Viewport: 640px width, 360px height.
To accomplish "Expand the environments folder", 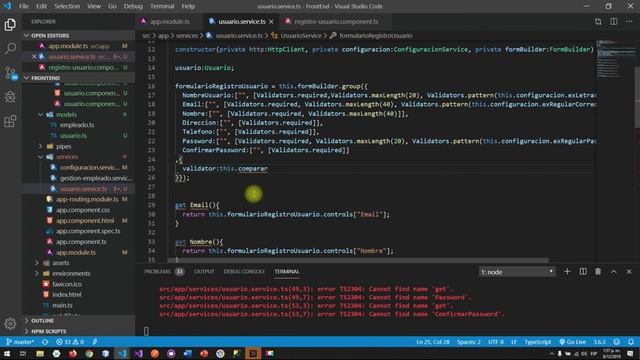I will point(37,273).
